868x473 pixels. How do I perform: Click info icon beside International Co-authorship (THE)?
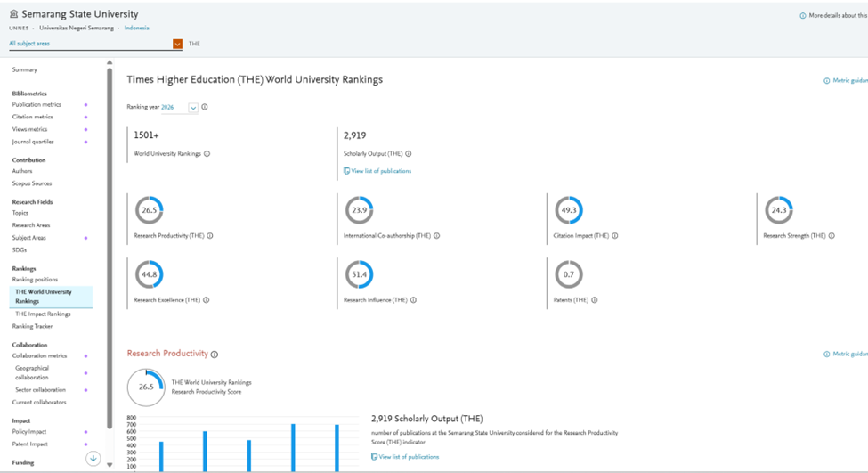(x=436, y=236)
